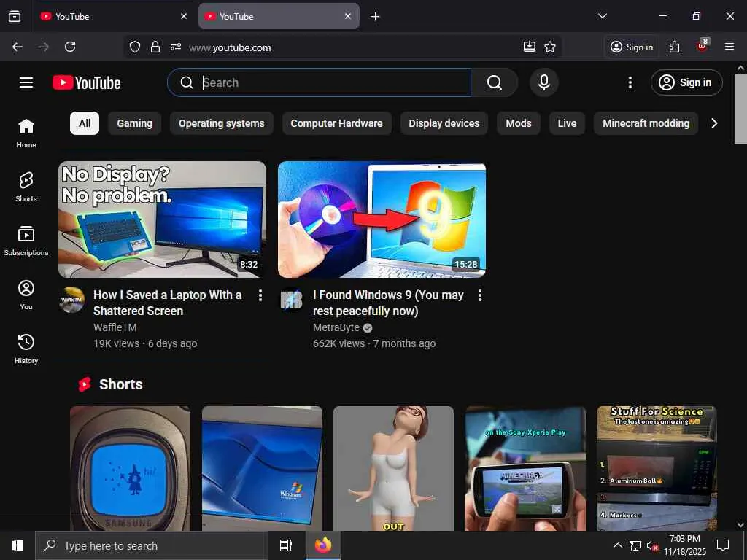This screenshot has height=560, width=747.
Task: Select Minecraft modding chip
Action: coord(646,123)
